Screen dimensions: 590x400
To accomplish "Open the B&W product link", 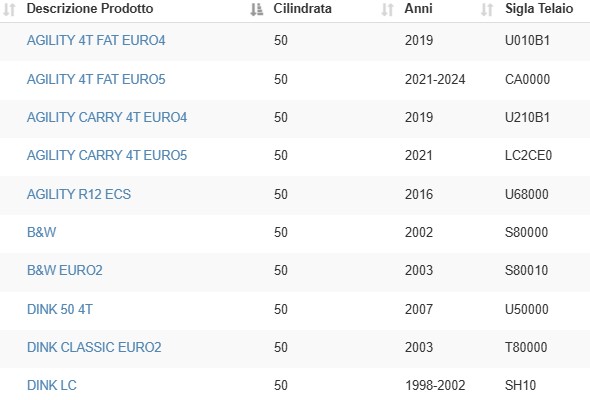I will (x=41, y=232).
